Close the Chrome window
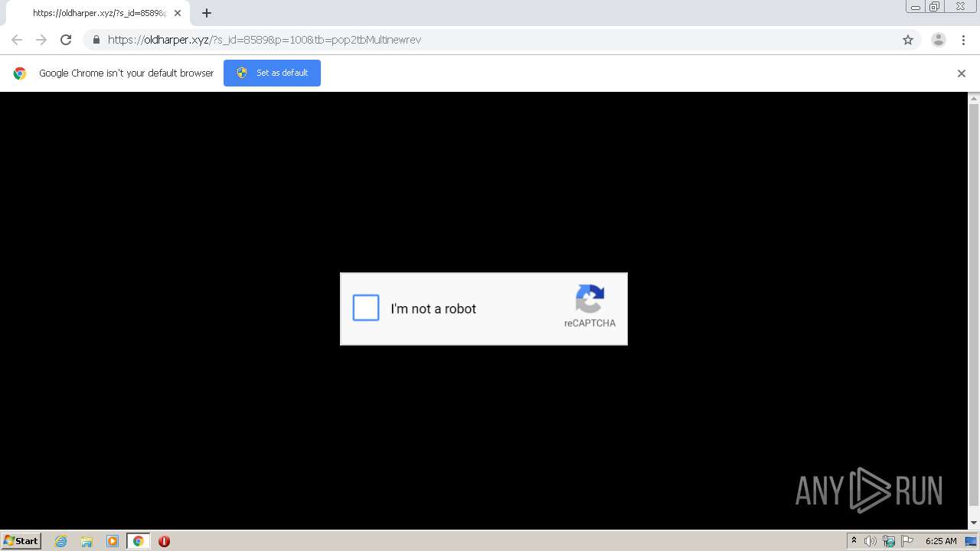 click(x=961, y=7)
